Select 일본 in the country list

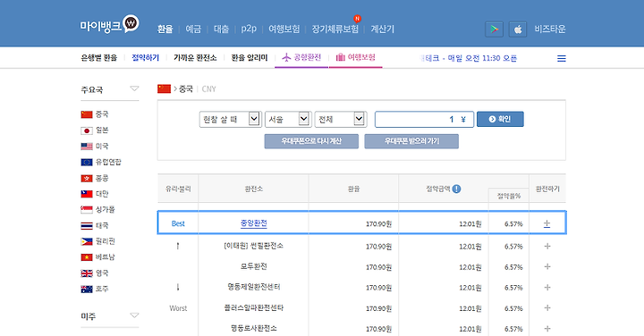102,130
